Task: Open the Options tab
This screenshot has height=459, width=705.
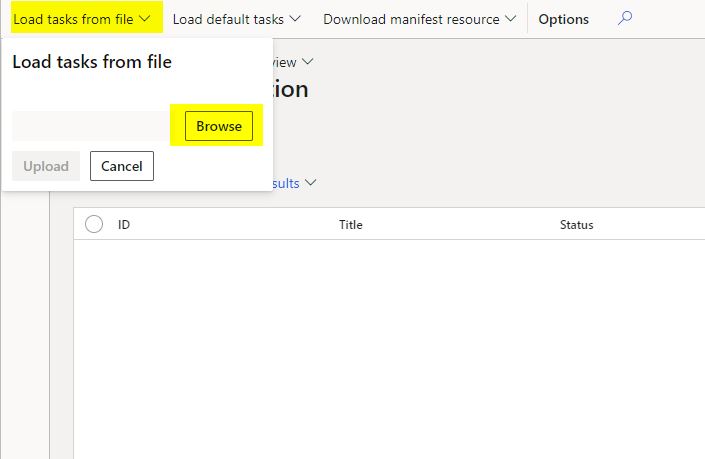Action: point(563,19)
